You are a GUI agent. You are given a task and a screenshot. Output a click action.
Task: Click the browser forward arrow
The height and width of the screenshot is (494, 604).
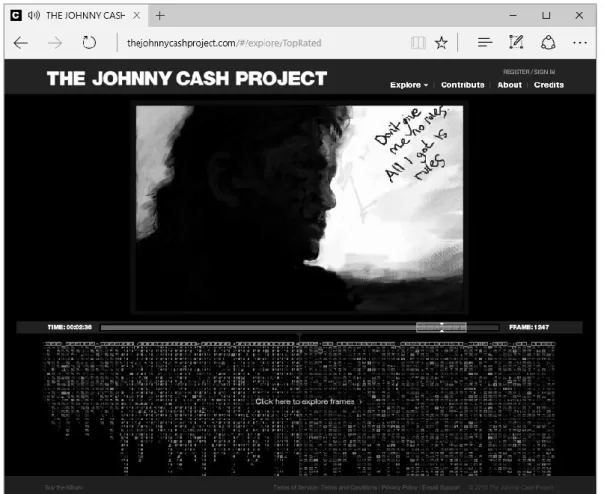point(55,43)
